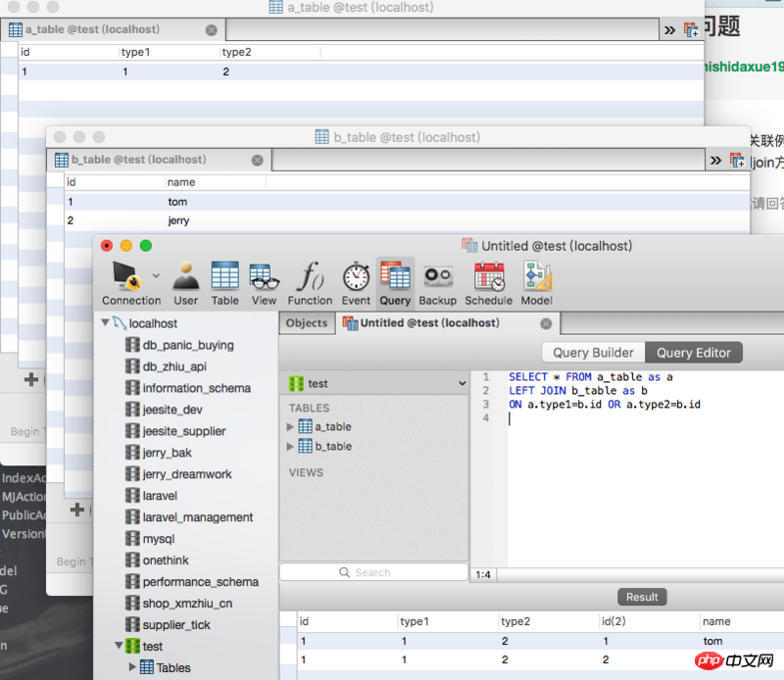Open the test database selector dropdown
This screenshot has width=784, height=680.
(372, 384)
